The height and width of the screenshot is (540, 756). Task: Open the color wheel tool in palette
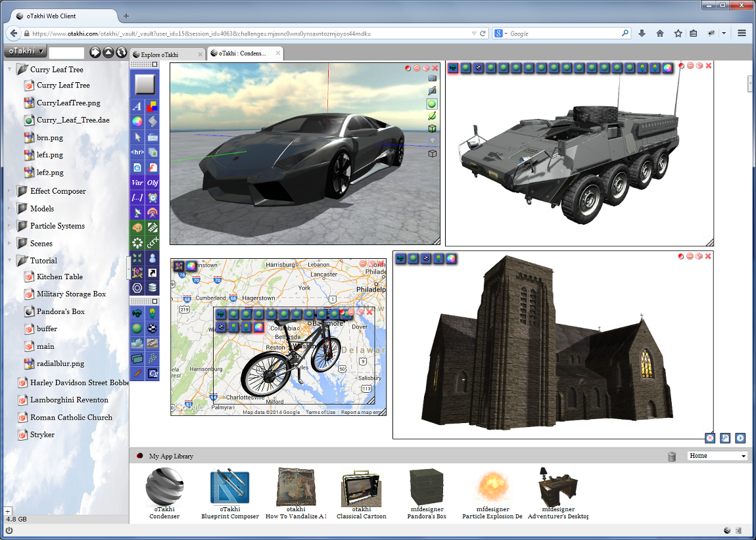pos(137,122)
